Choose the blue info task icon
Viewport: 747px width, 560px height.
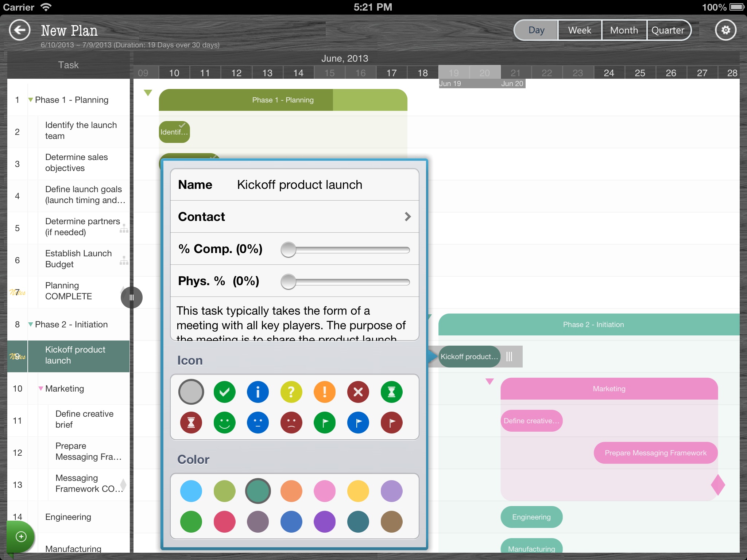click(x=258, y=392)
